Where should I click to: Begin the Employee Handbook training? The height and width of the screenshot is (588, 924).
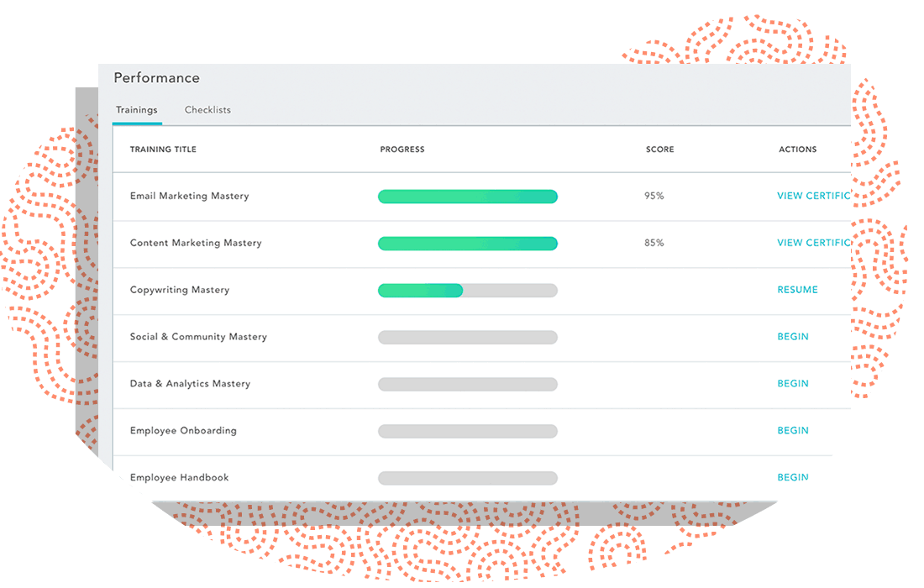(793, 477)
